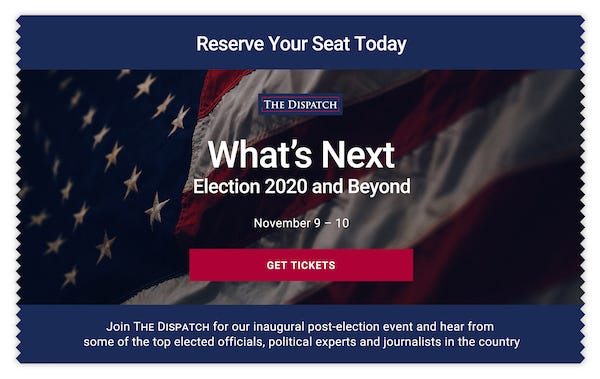This screenshot has height=379, width=600.
Task: Click the GET TICKETS button
Action: [x=301, y=265]
